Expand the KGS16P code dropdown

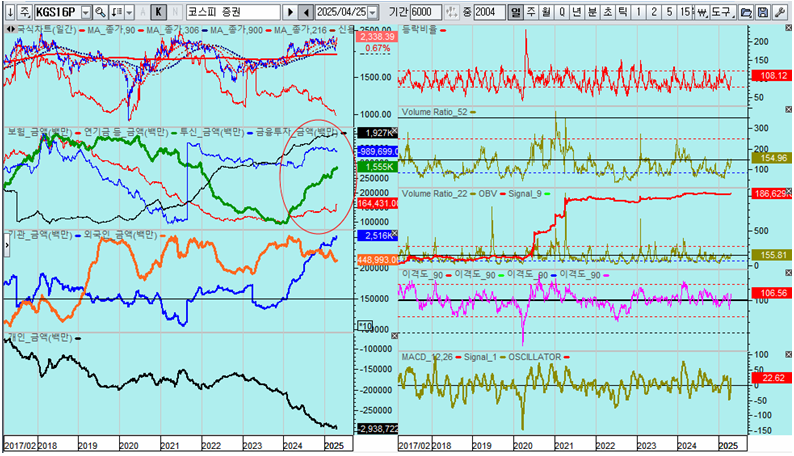[x=84, y=11]
